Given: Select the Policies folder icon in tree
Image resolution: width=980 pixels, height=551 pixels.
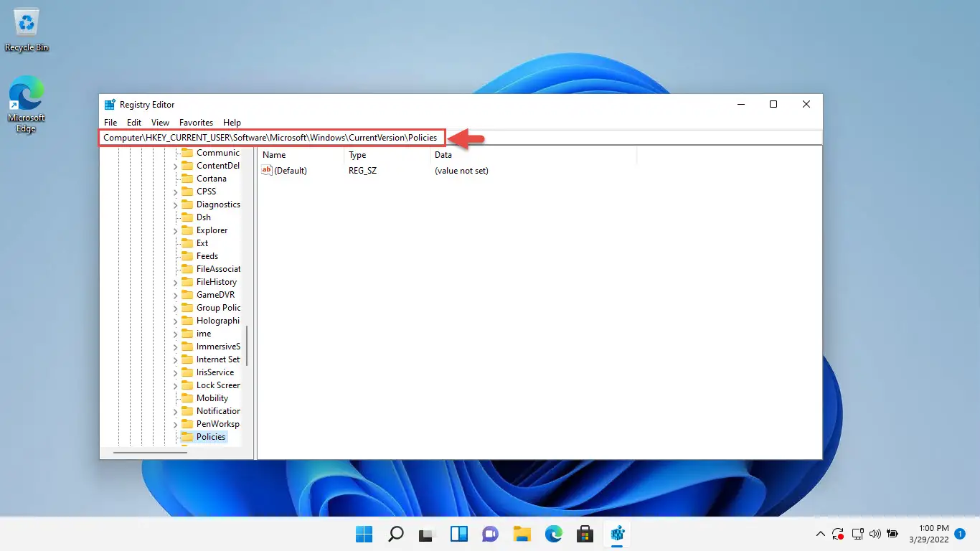Looking at the screenshot, I should click(187, 436).
